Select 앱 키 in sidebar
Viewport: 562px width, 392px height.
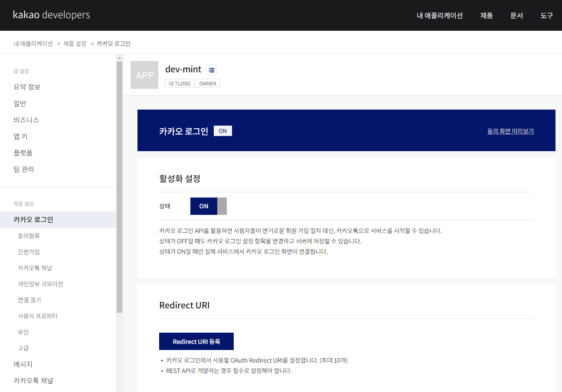tap(21, 136)
